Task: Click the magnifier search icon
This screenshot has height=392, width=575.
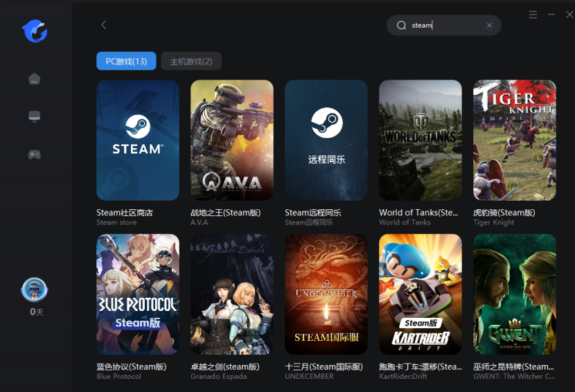Action: [x=402, y=26]
